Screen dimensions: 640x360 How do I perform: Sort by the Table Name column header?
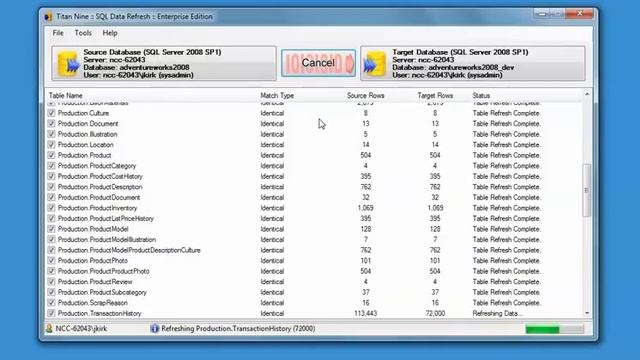66,96
